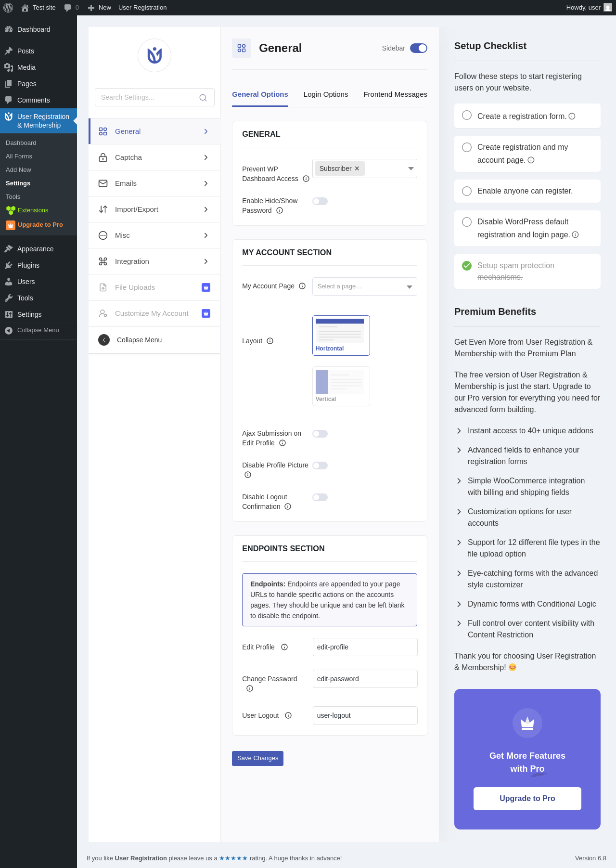This screenshot has width=616, height=868.
Task: Expand the Misc settings chevron
Action: [x=206, y=235]
